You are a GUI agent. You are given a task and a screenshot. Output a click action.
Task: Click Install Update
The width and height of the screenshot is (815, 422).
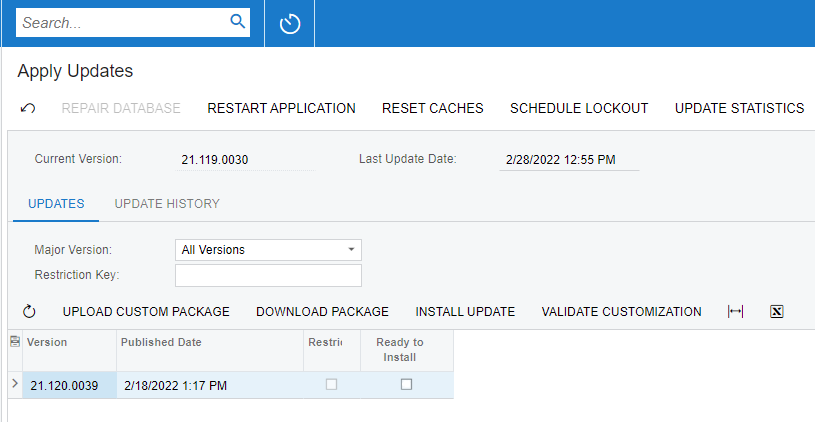465,311
